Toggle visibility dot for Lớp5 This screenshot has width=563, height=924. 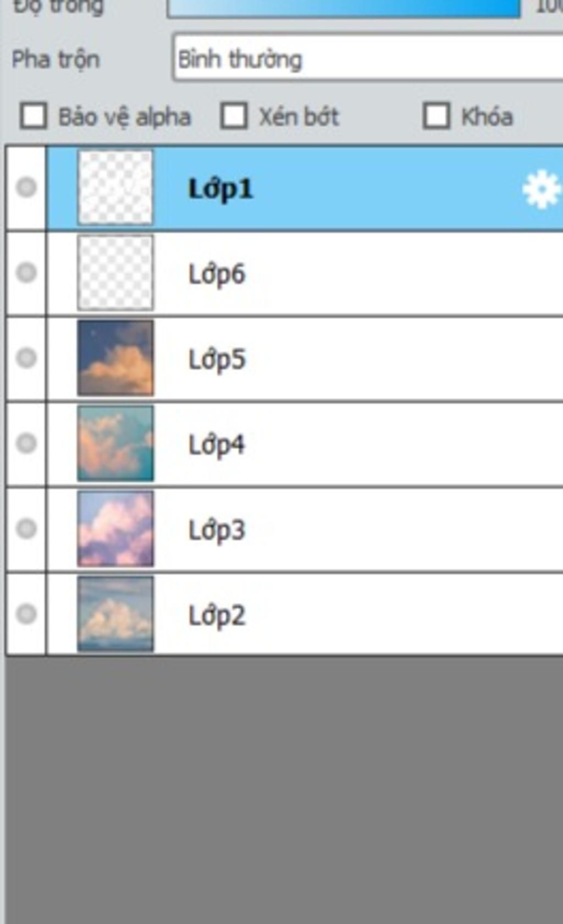pos(26,358)
